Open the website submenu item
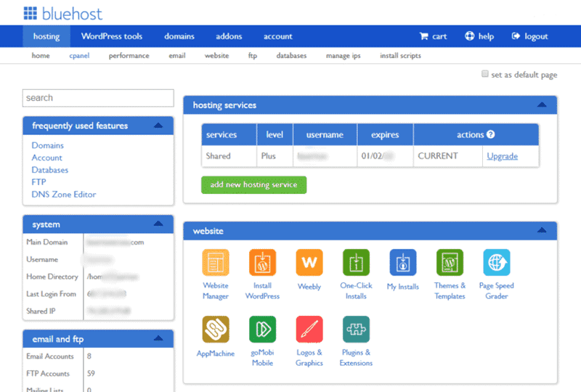Viewport: 581px width, 392px height. pyautogui.click(x=216, y=56)
